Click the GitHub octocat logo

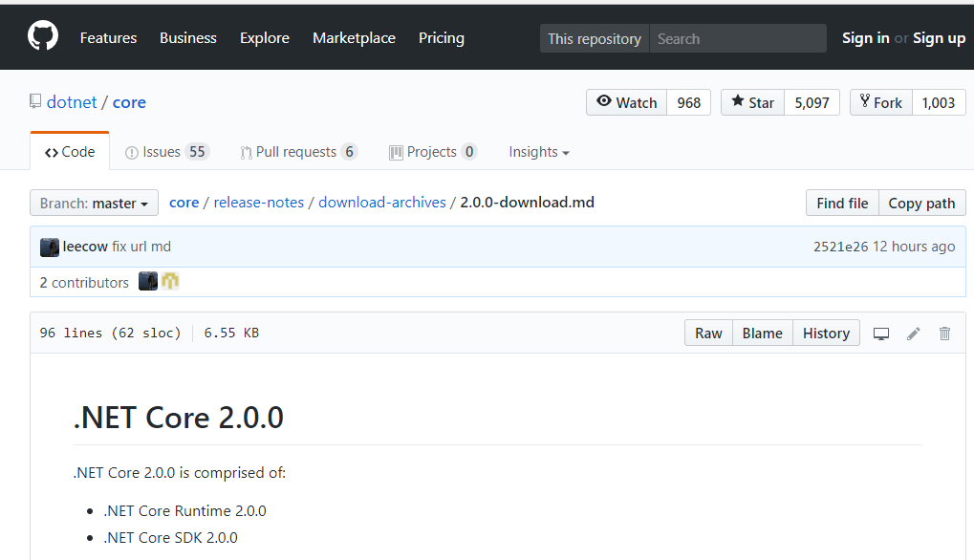point(42,36)
